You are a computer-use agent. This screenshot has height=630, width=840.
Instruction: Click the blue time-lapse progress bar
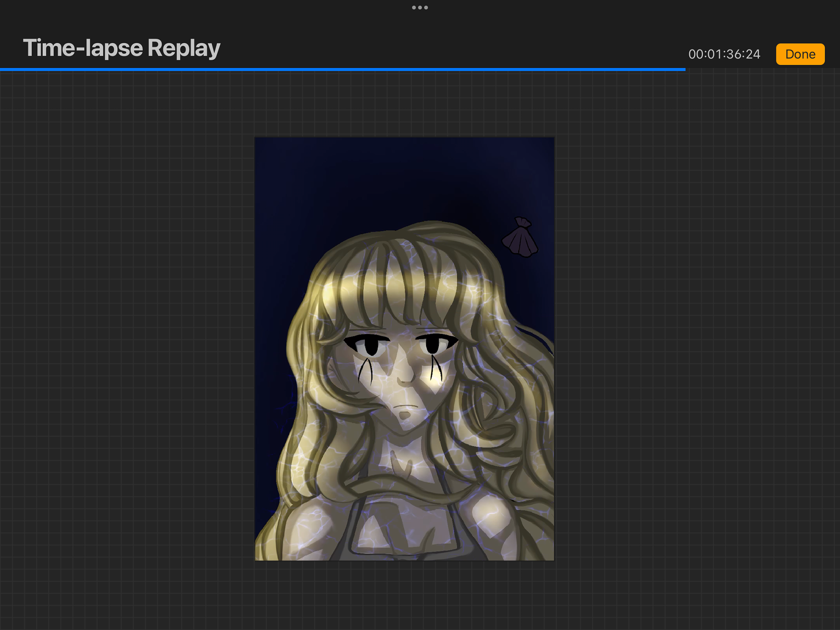click(343, 70)
